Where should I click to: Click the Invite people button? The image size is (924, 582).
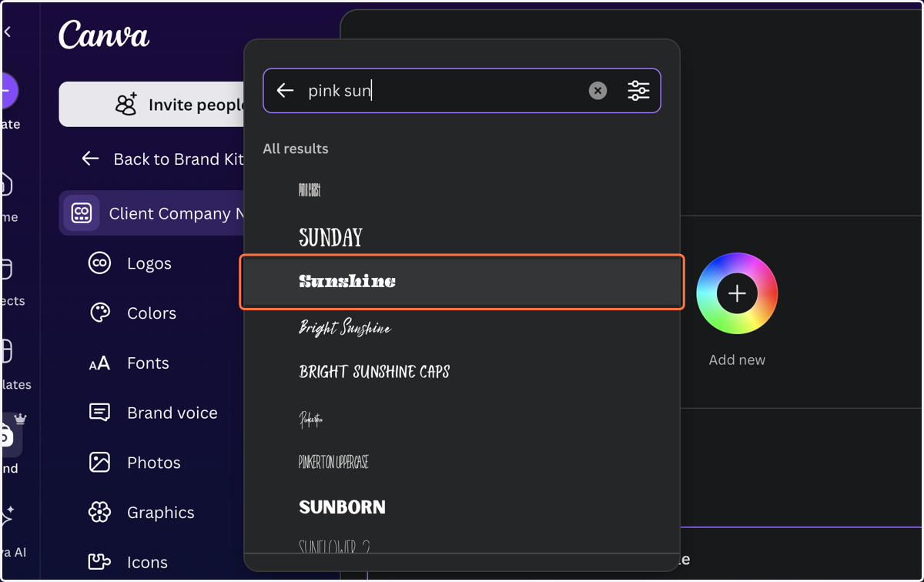pos(152,105)
